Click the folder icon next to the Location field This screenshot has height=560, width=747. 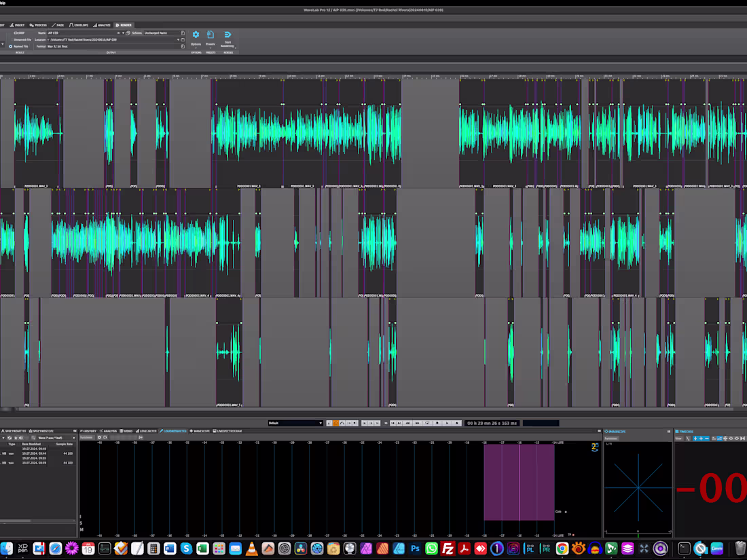pos(183,39)
